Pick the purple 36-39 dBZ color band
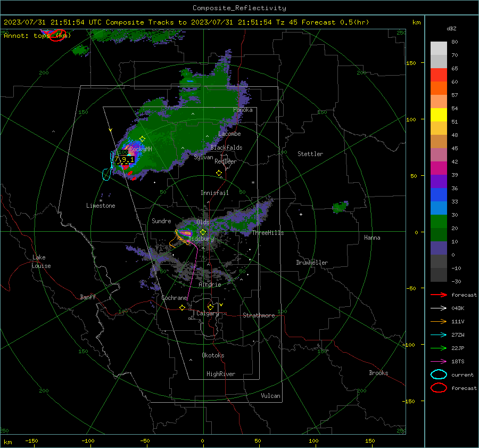This screenshot has width=479, height=448. pyautogui.click(x=439, y=182)
